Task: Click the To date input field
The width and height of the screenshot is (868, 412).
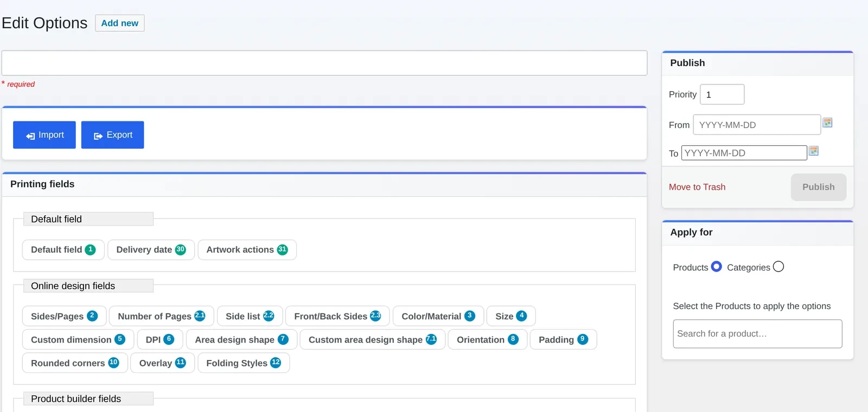Action: coord(744,153)
